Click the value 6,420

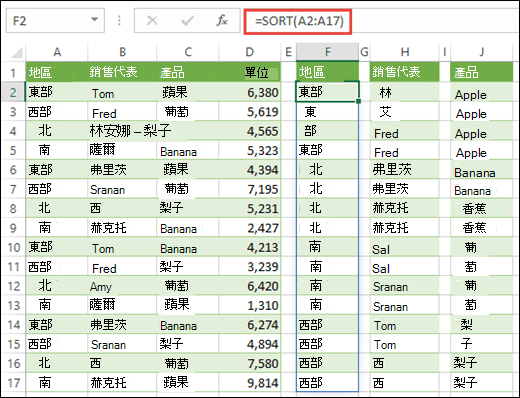point(263,286)
